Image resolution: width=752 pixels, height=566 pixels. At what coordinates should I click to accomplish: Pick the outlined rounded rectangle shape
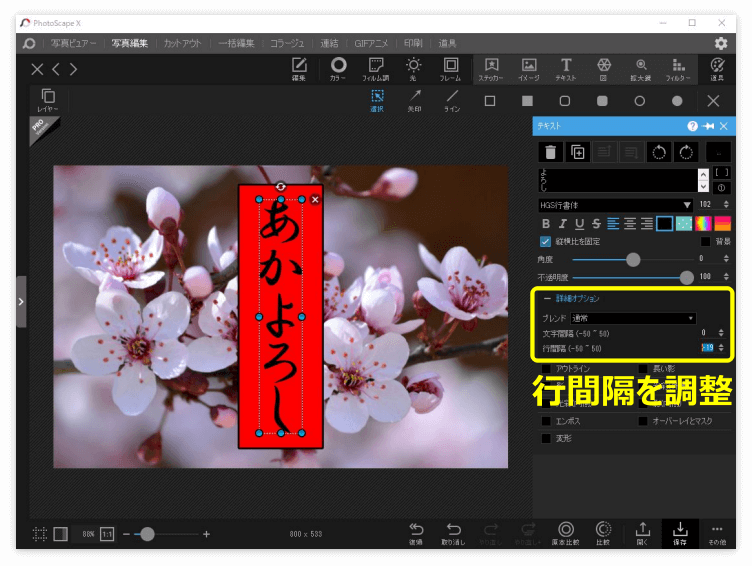tap(564, 101)
